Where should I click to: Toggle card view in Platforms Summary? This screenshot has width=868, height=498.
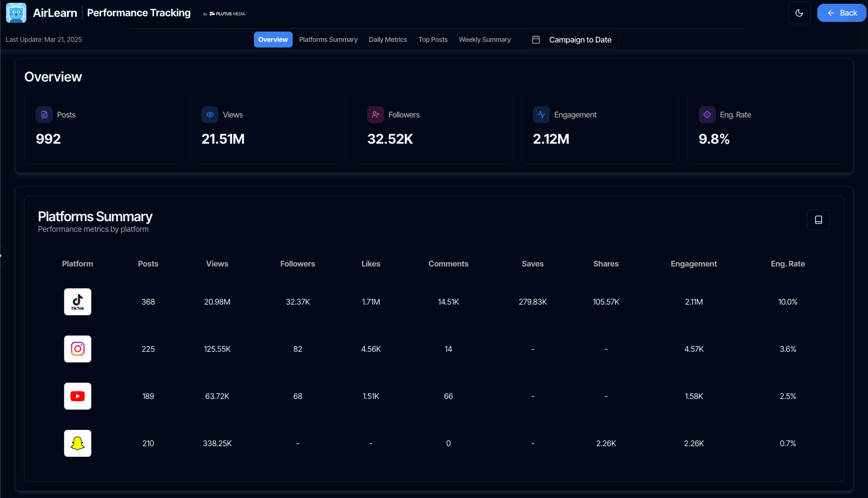pos(818,219)
